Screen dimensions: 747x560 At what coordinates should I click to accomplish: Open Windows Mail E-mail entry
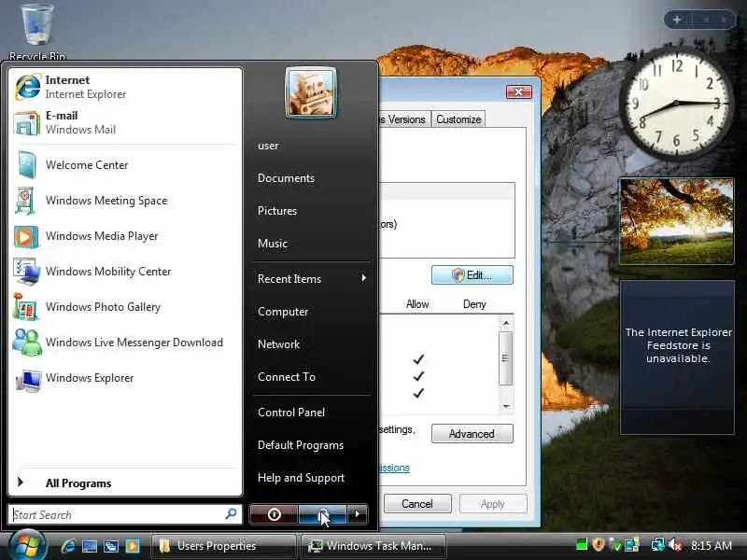(x=125, y=122)
